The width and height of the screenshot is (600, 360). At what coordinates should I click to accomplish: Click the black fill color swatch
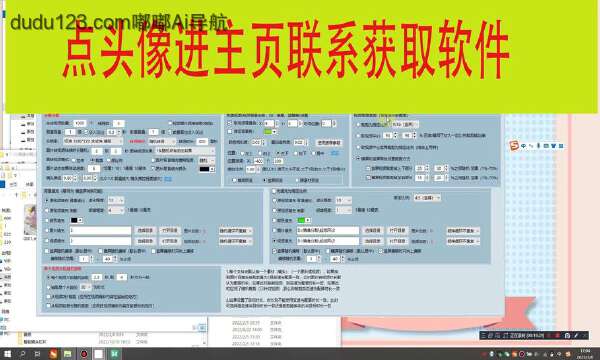coord(74,220)
